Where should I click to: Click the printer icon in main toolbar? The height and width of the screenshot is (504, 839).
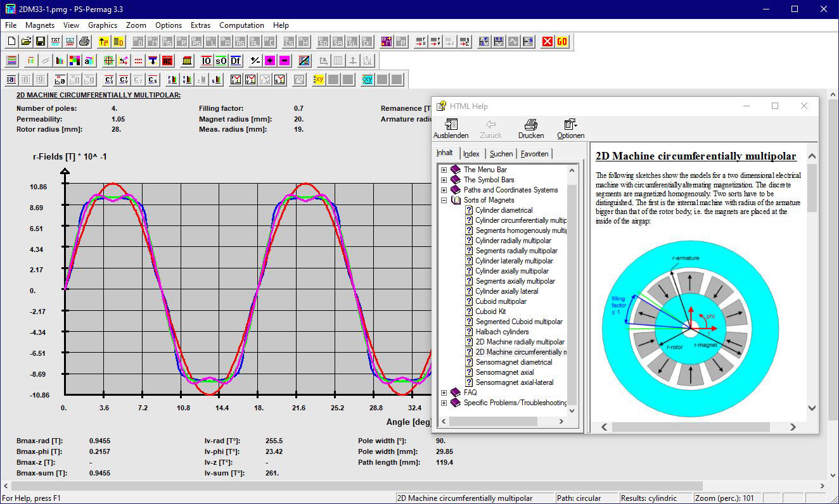click(84, 42)
